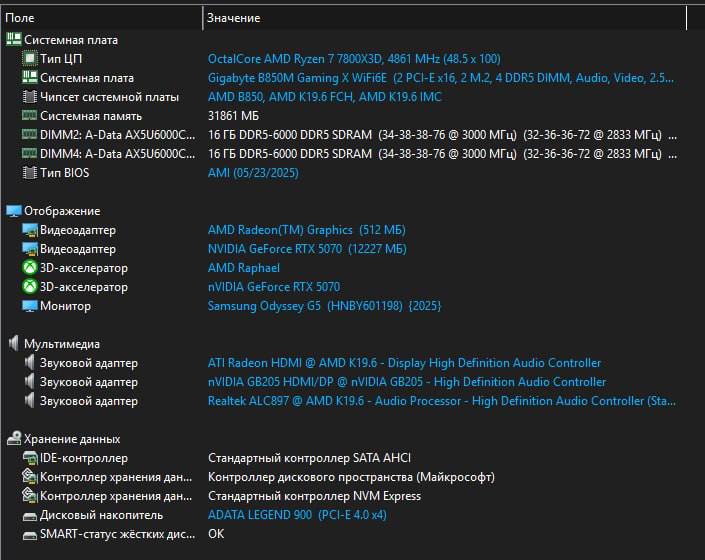Viewport: 705px width, 560px height.
Task: Select the Хранение данных group heading
Action: 72,439
